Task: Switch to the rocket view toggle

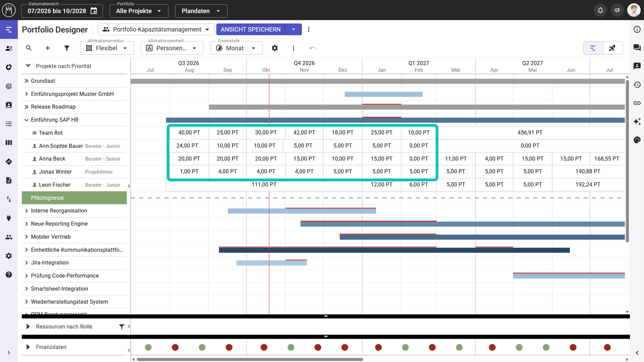Action: pos(612,48)
